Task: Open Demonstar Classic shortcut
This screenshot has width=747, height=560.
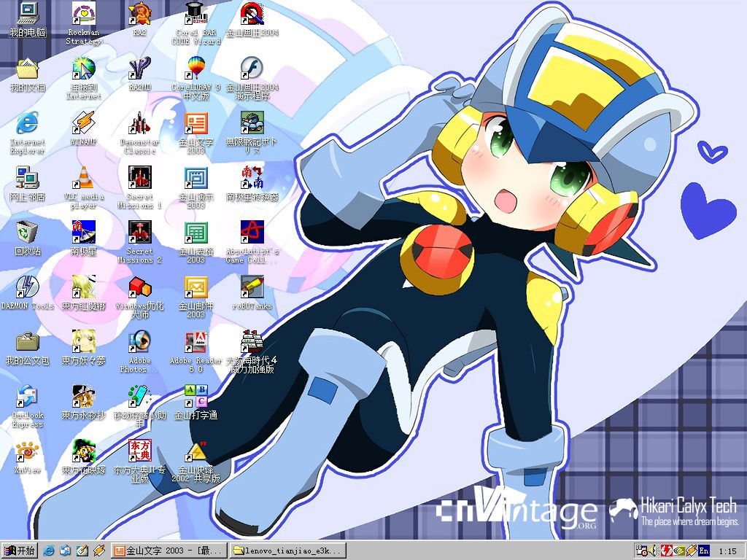Action: tap(139, 133)
